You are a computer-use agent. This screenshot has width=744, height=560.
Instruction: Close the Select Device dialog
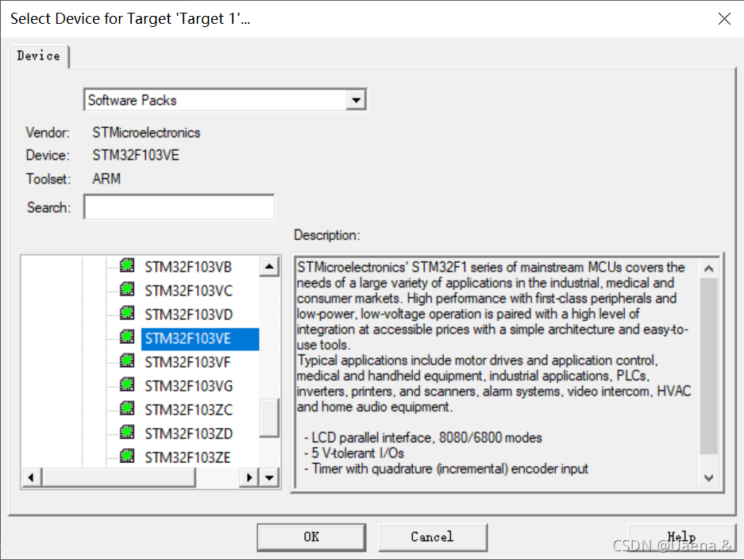pos(724,18)
